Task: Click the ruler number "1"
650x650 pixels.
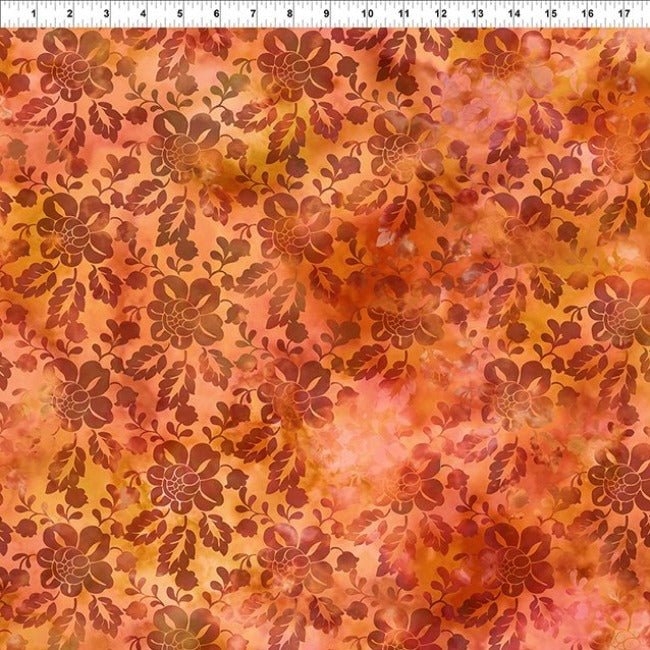Action: tap(34, 14)
